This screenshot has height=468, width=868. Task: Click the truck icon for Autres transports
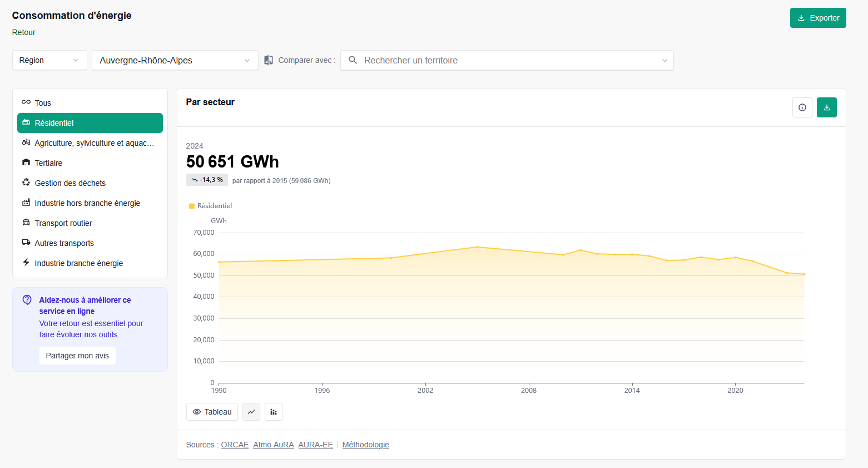pos(26,243)
